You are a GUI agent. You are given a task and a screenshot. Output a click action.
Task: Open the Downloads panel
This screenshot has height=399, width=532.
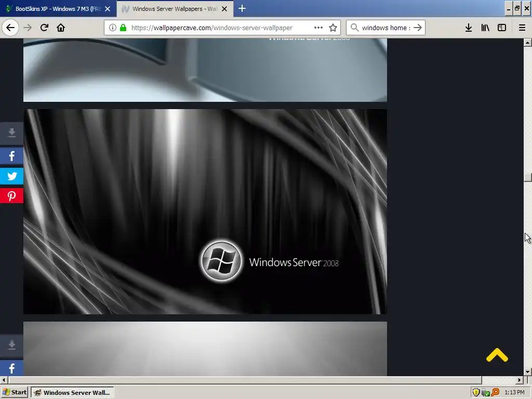(x=469, y=28)
